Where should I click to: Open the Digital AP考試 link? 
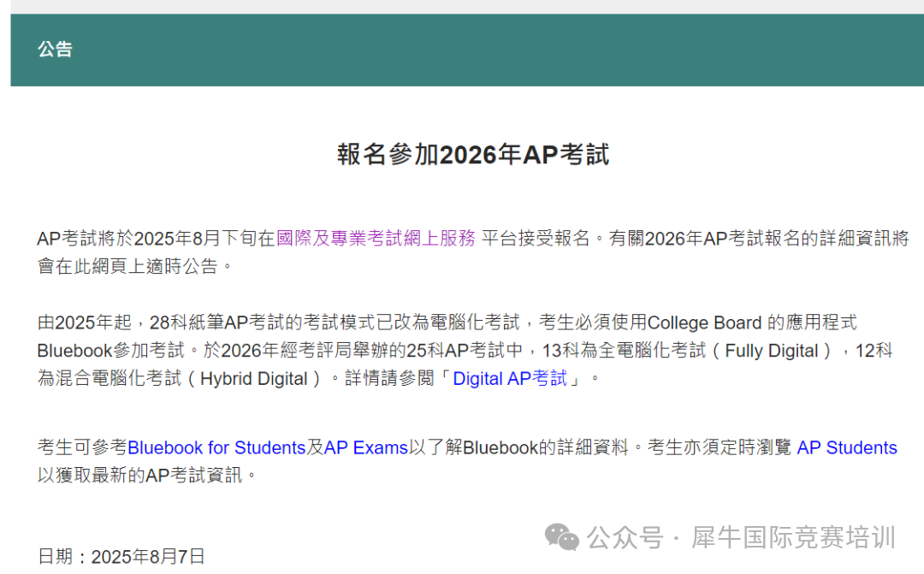[x=510, y=378]
